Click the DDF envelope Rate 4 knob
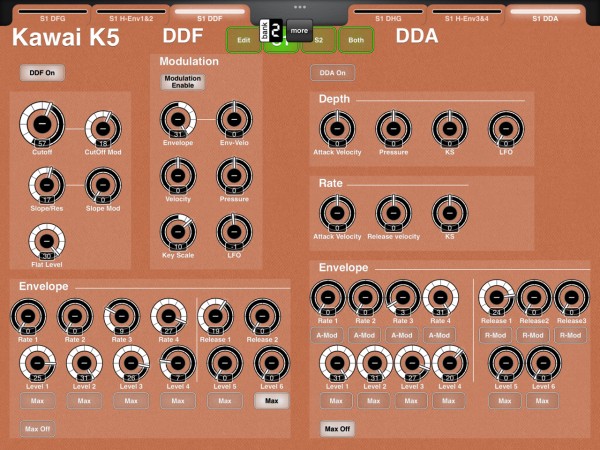Image resolution: width=600 pixels, height=450 pixels. pyautogui.click(x=169, y=316)
